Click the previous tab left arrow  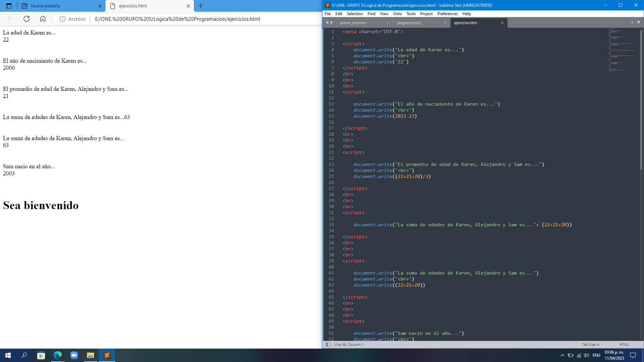click(327, 22)
